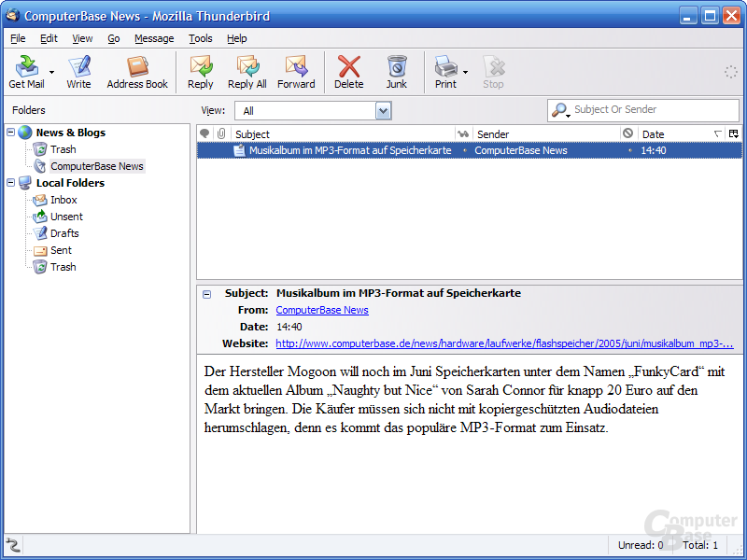
Task: Sort messages by Date column
Action: [x=681, y=134]
